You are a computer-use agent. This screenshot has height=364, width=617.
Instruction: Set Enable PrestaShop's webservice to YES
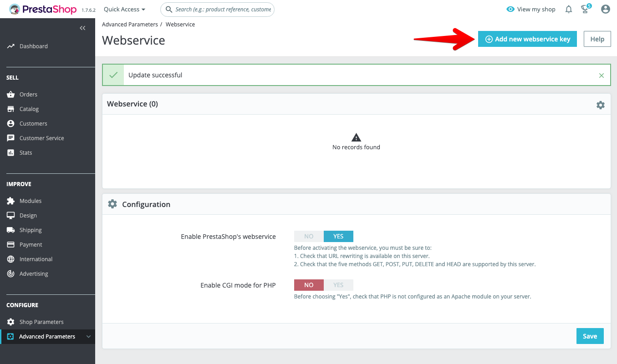click(338, 236)
